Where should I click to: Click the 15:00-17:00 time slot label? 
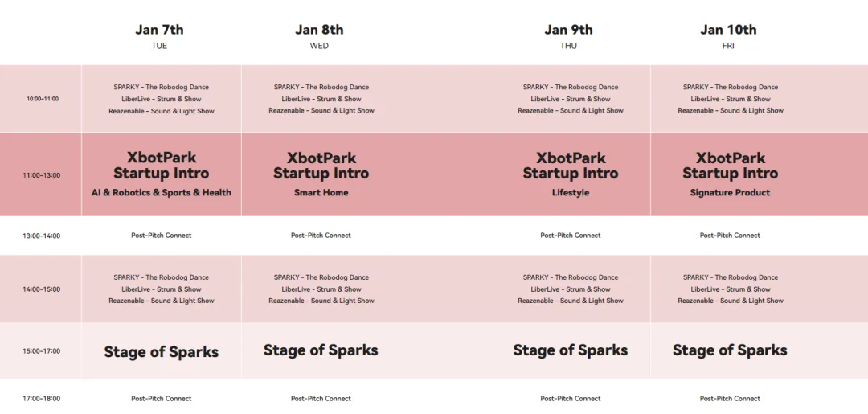click(41, 351)
